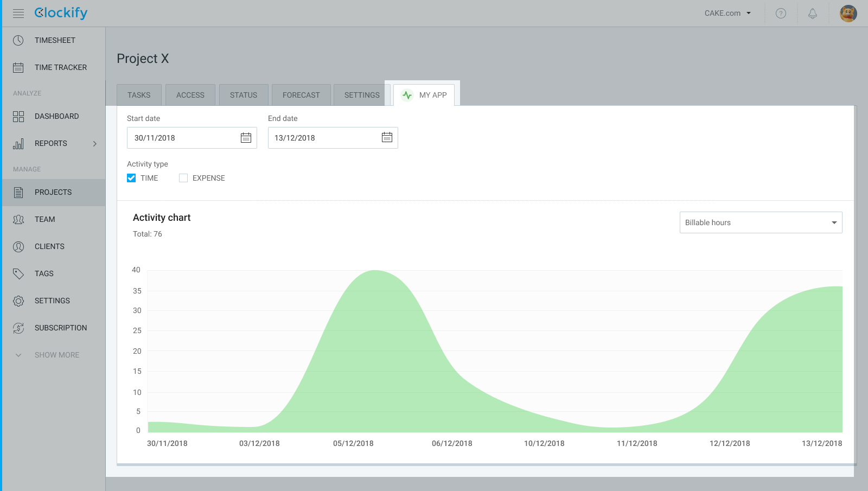Click the 'Total: 76' chart text
Viewport: 868px width, 491px height.
point(148,234)
